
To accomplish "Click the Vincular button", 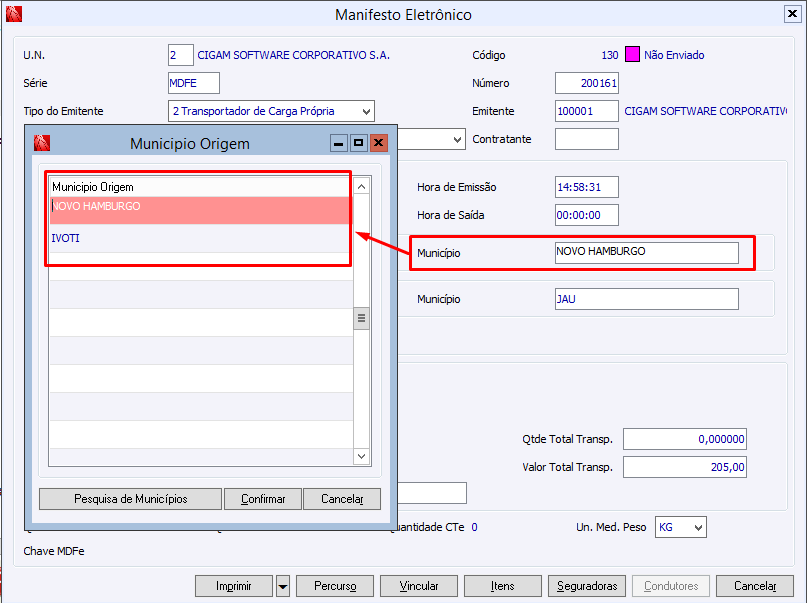I will click(419, 586).
